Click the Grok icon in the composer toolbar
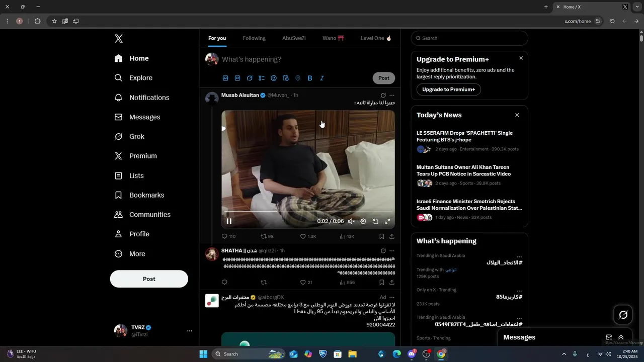 click(250, 78)
